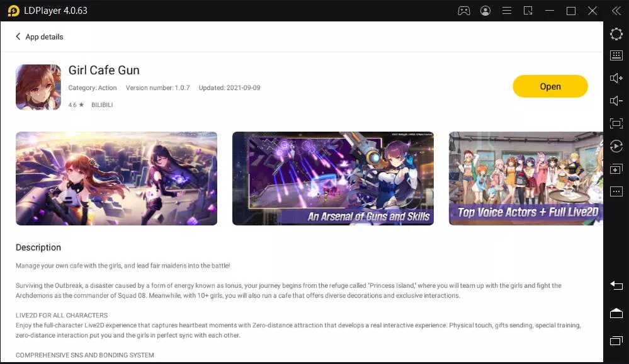Open the Girl Cafe Gun app
The width and height of the screenshot is (629, 364).
(550, 86)
